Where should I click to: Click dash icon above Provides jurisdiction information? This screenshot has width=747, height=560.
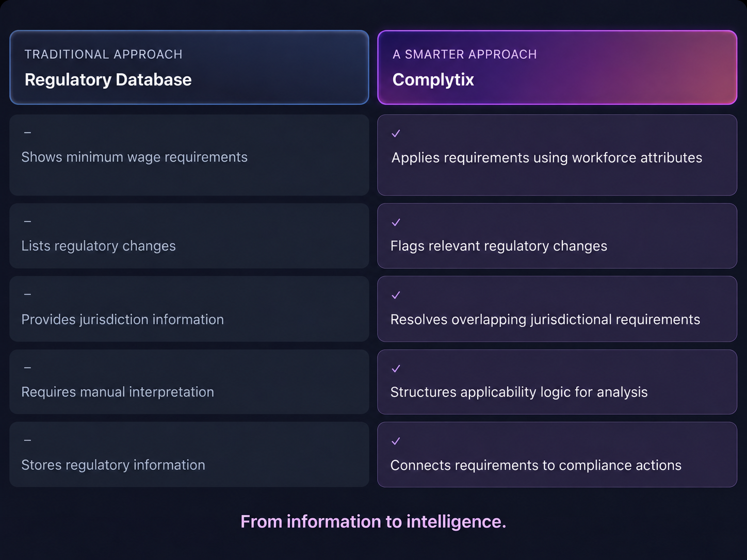click(28, 294)
